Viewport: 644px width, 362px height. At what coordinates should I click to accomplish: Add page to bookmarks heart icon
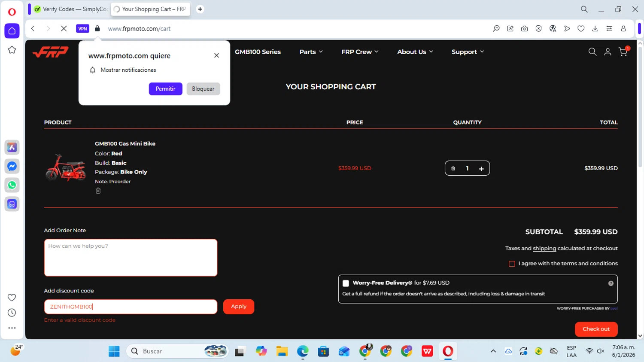coord(581,29)
